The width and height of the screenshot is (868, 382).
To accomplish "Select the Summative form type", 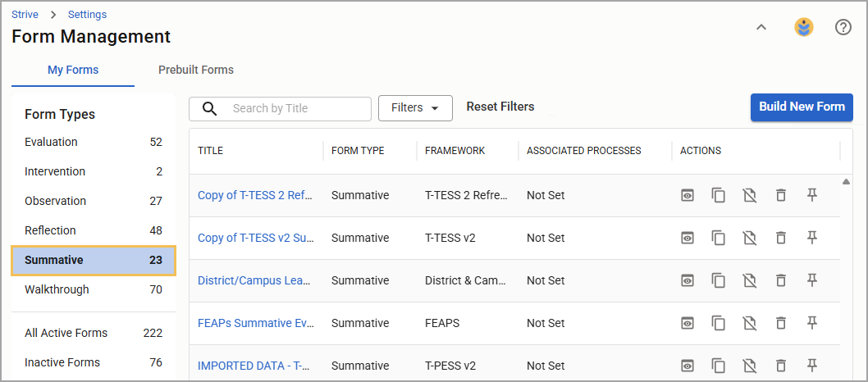I will pyautogui.click(x=94, y=260).
